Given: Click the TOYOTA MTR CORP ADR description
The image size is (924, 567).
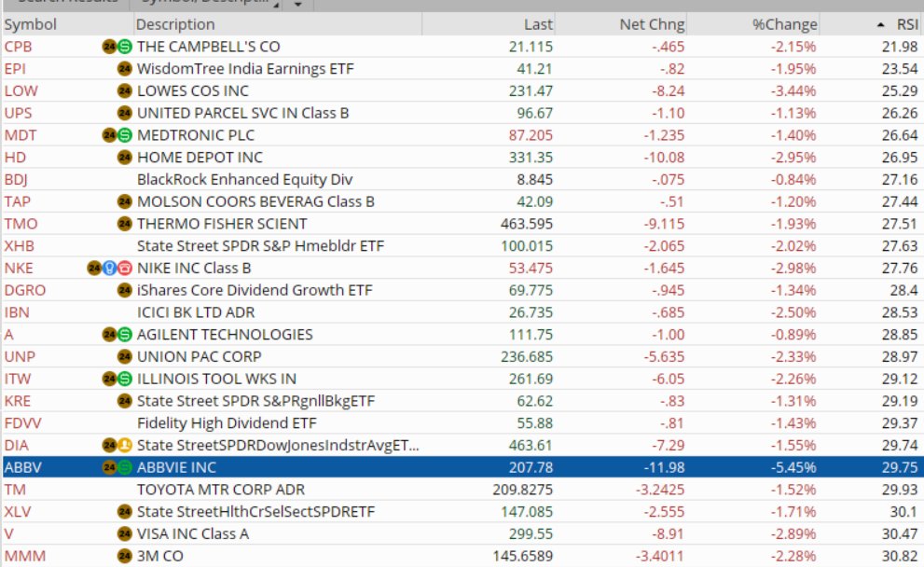Looking at the screenshot, I should click(x=221, y=490).
